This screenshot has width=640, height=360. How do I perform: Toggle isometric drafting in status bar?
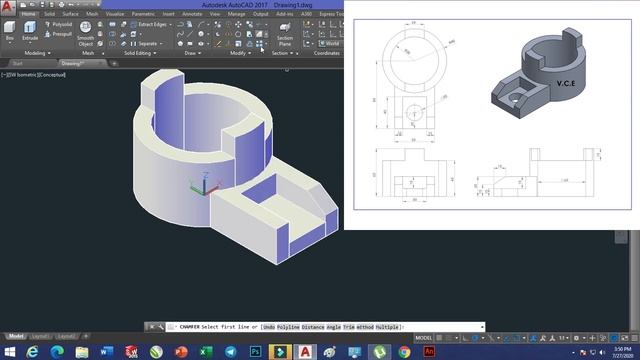(491, 338)
